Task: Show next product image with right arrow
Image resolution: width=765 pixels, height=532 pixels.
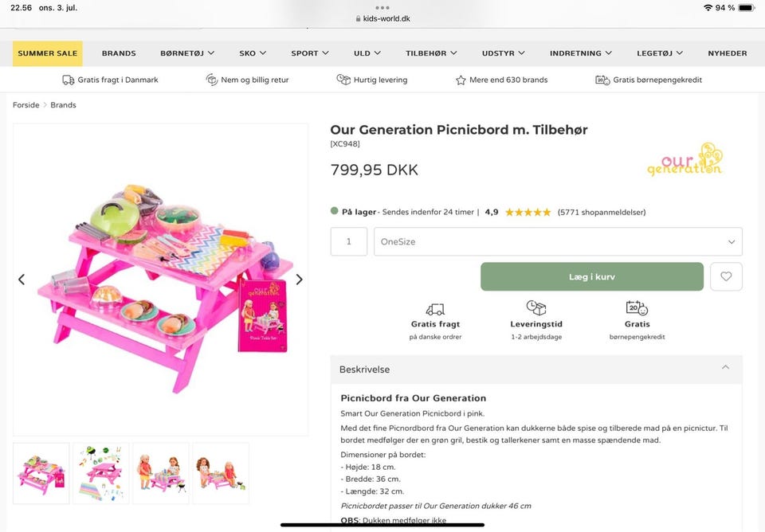Action: 299,280
